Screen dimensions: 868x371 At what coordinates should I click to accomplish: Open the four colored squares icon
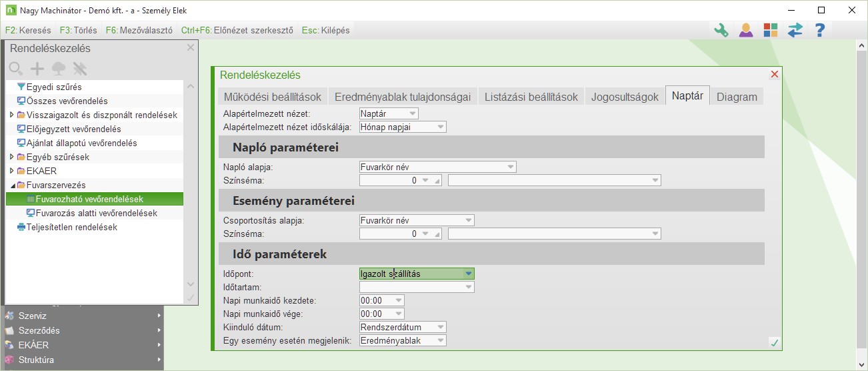coord(771,30)
